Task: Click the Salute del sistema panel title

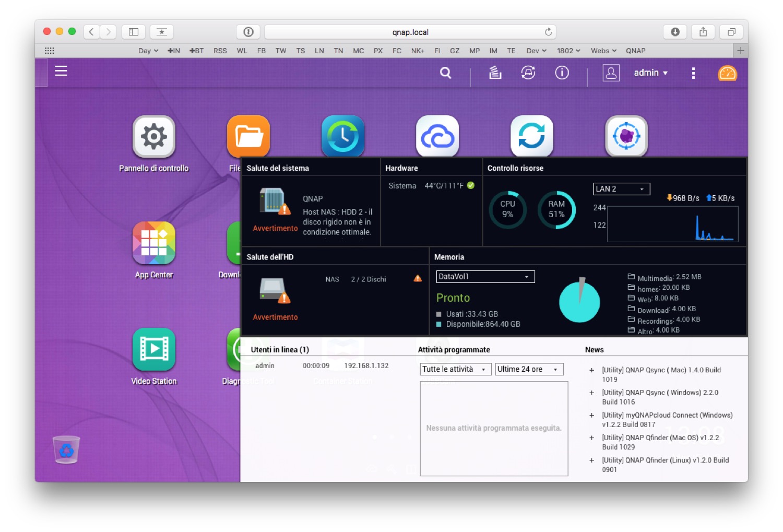Action: click(278, 168)
